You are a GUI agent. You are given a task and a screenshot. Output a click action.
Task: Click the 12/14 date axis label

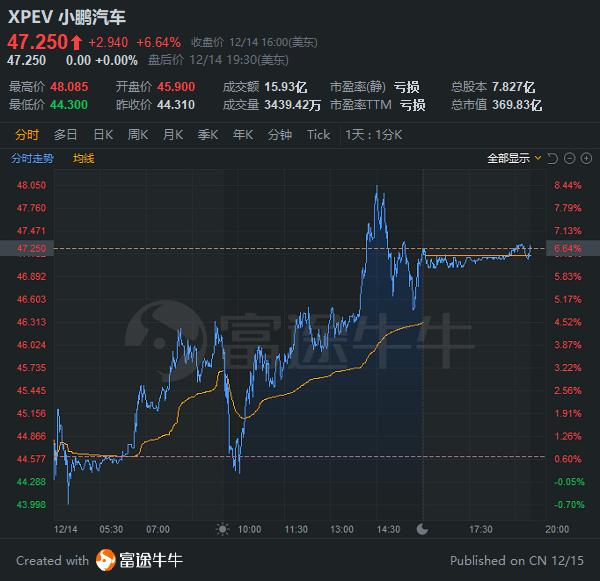(65, 529)
